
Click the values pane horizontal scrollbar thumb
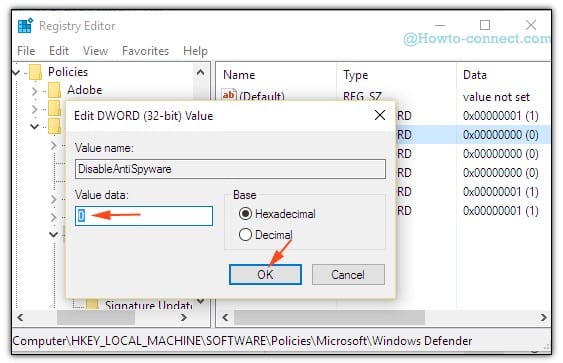tap(329, 317)
